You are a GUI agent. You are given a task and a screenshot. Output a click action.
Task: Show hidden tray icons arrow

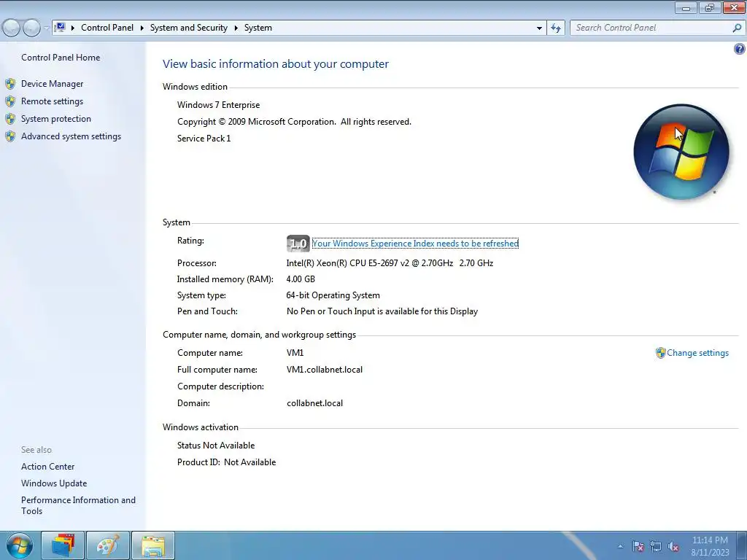[620, 546]
